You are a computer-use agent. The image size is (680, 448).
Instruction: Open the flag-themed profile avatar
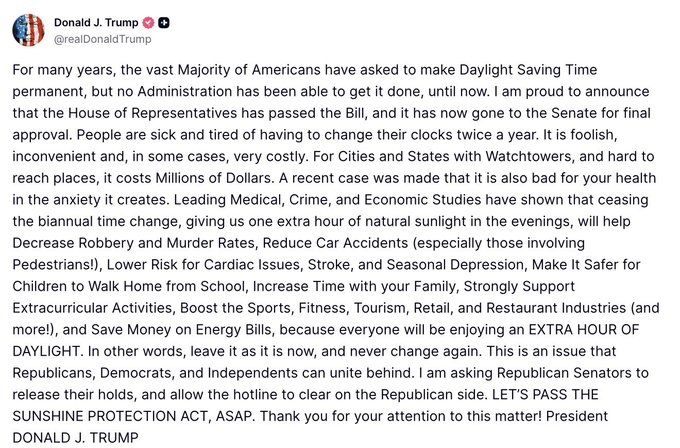click(x=28, y=30)
